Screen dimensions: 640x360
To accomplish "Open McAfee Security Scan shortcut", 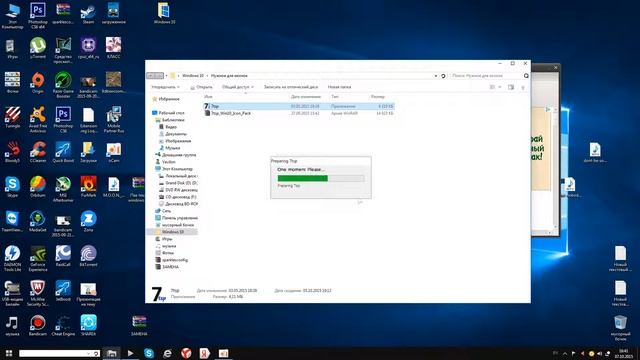I will 38,293.
